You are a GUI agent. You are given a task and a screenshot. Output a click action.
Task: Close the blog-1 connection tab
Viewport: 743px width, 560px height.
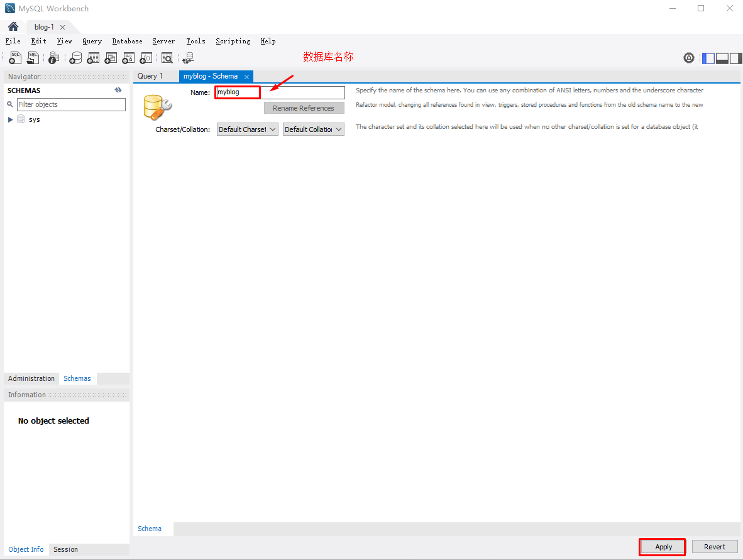point(63,28)
